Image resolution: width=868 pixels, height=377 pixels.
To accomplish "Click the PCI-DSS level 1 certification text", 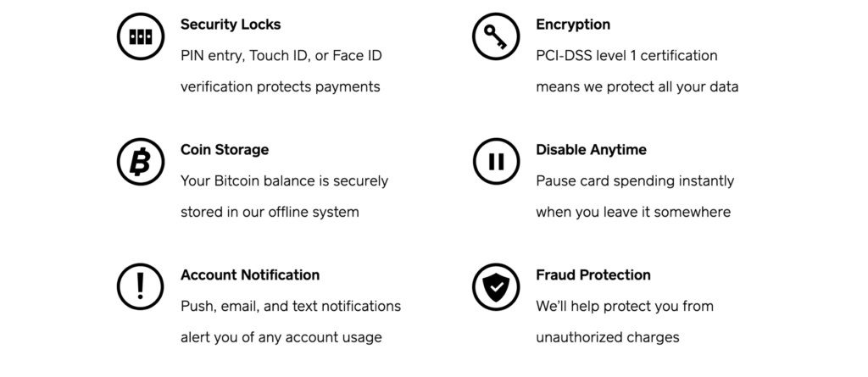I will (x=626, y=56).
